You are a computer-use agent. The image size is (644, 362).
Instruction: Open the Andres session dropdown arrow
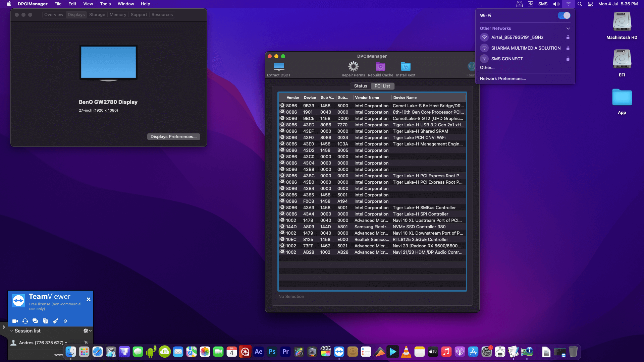click(x=66, y=343)
